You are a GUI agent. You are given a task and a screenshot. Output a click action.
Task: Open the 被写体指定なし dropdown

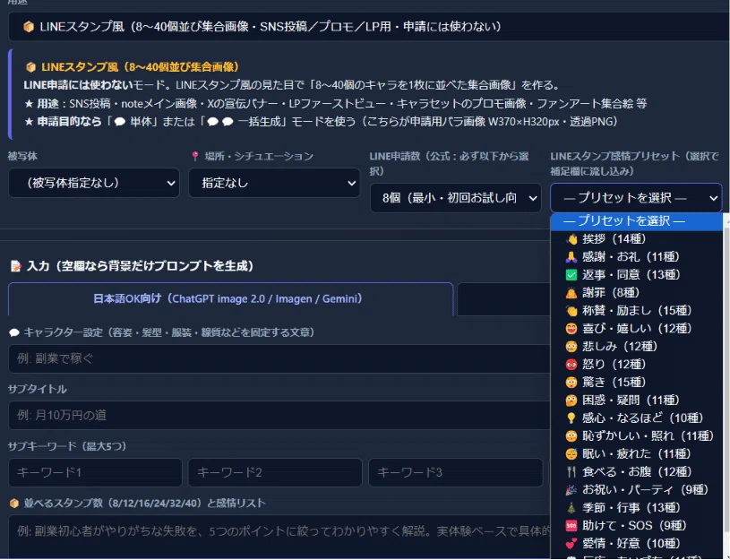[x=93, y=183]
